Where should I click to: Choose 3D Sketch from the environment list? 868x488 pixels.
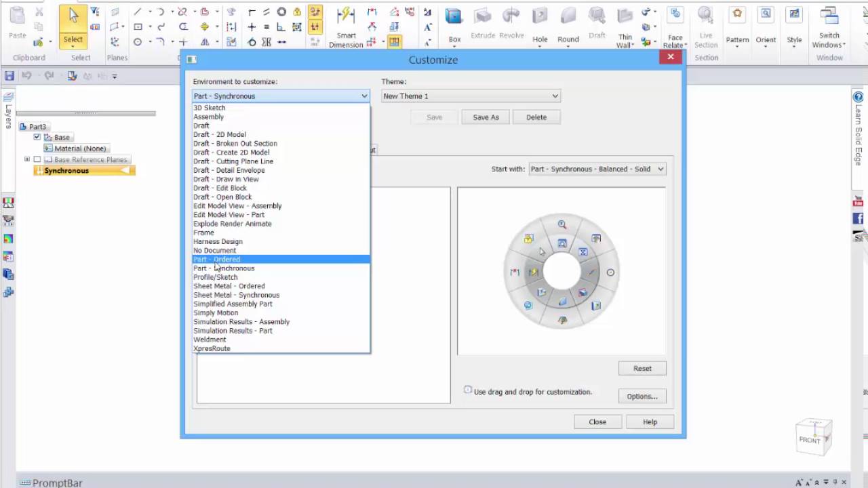coord(281,108)
